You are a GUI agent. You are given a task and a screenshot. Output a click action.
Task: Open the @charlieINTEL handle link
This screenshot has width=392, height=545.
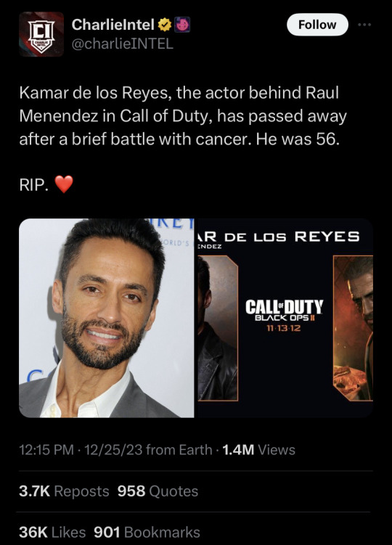122,44
